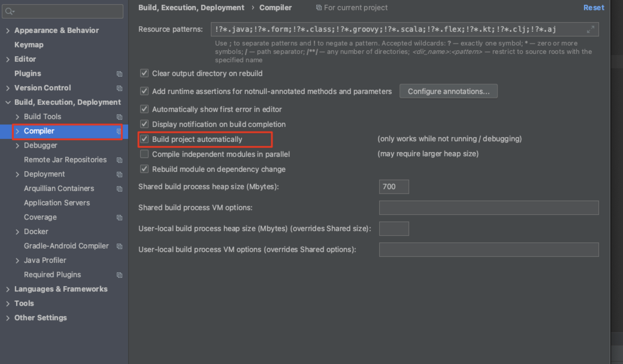This screenshot has height=364, width=623.
Task: Expand the Debugger tree node
Action: [17, 145]
